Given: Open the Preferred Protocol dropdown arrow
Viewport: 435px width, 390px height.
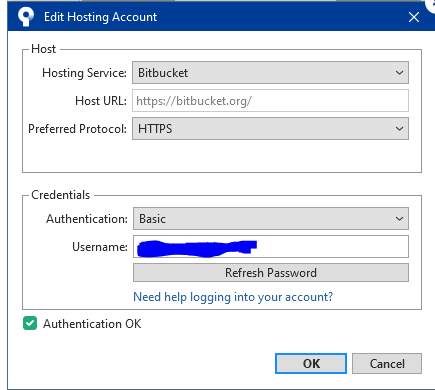Looking at the screenshot, I should coord(399,129).
